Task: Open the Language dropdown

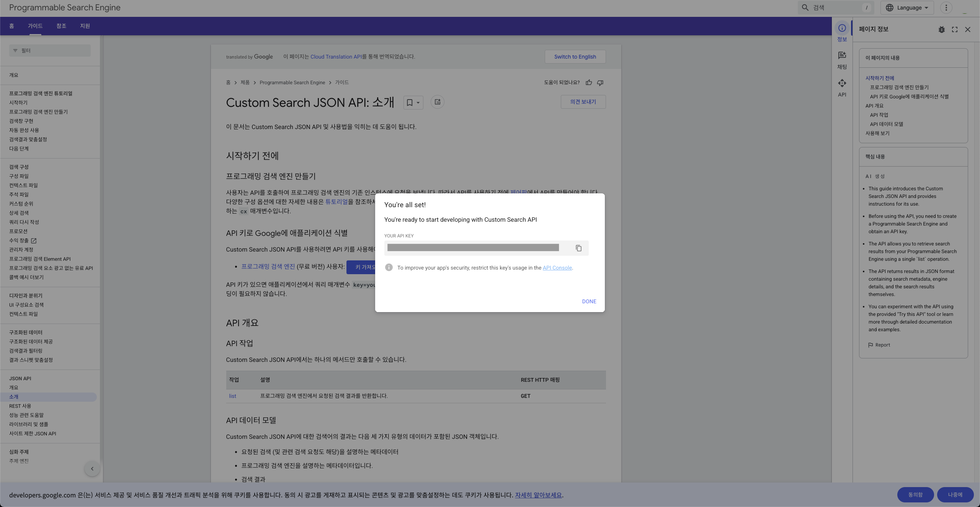Action: click(x=907, y=8)
